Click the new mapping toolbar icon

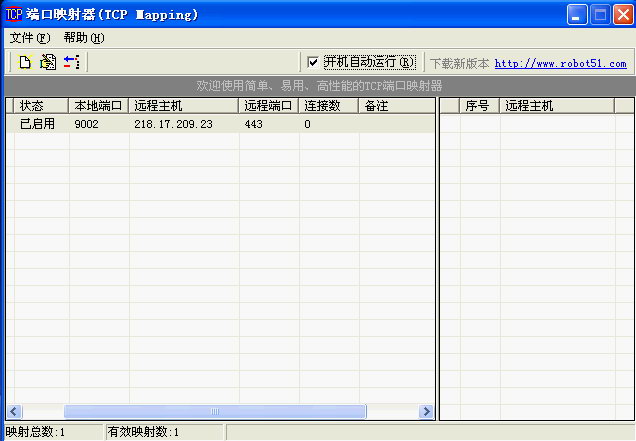25,62
